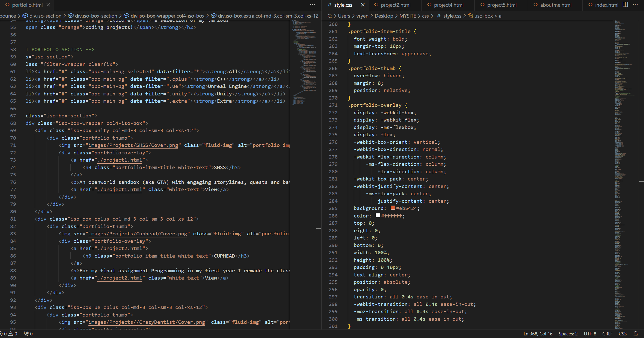644x338 pixels.
Task: Place cursor on .portfolio-overlay selector
Action: point(375,105)
